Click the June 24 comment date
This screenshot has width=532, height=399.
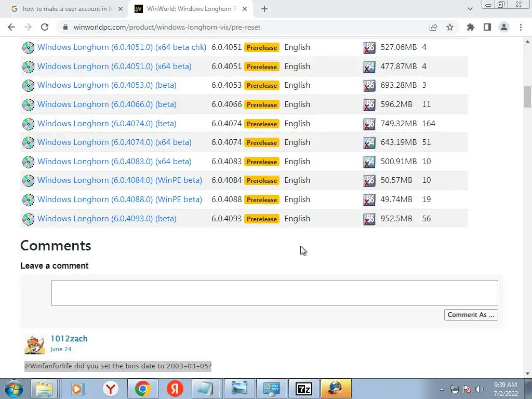pyautogui.click(x=61, y=349)
